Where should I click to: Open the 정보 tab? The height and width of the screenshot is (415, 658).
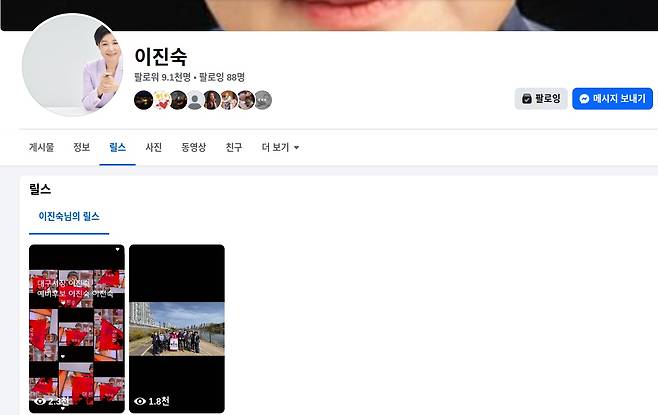coord(81,147)
